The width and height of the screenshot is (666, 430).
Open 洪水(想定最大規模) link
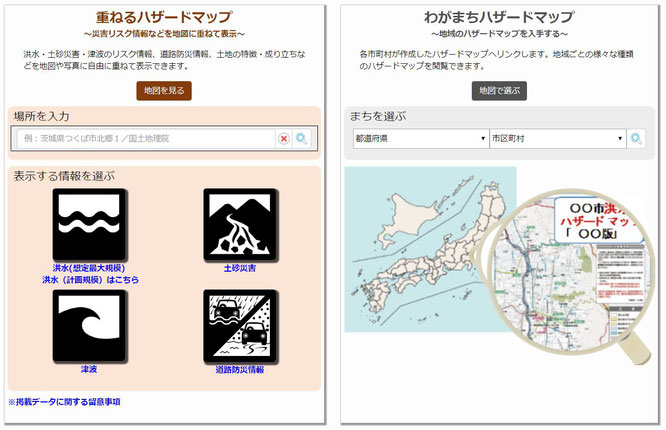click(x=89, y=268)
